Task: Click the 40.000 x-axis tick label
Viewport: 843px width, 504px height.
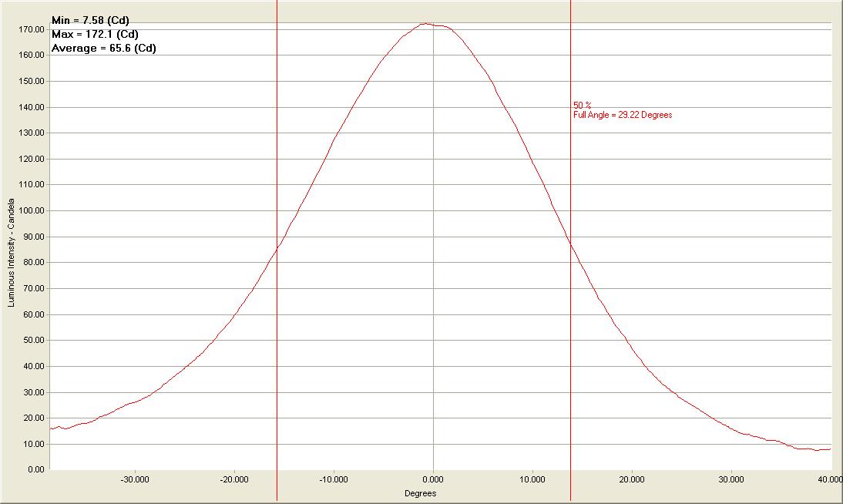Action: point(829,479)
